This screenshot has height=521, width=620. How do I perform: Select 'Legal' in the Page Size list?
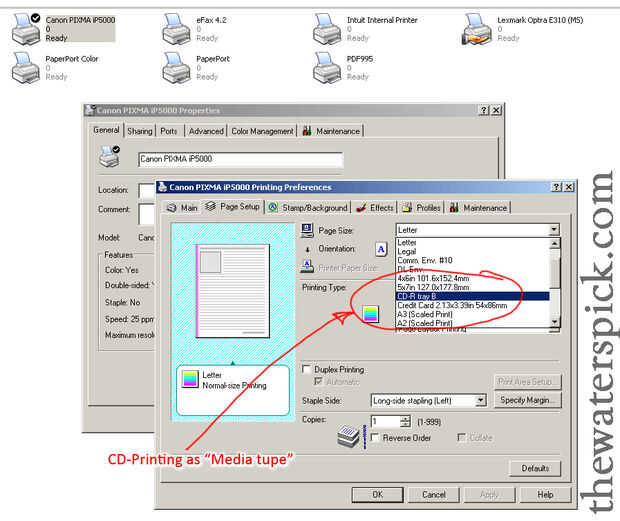click(473, 251)
